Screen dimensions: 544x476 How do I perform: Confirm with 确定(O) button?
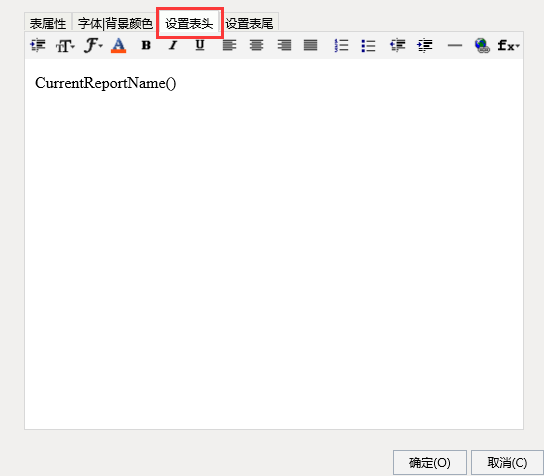pyautogui.click(x=430, y=462)
